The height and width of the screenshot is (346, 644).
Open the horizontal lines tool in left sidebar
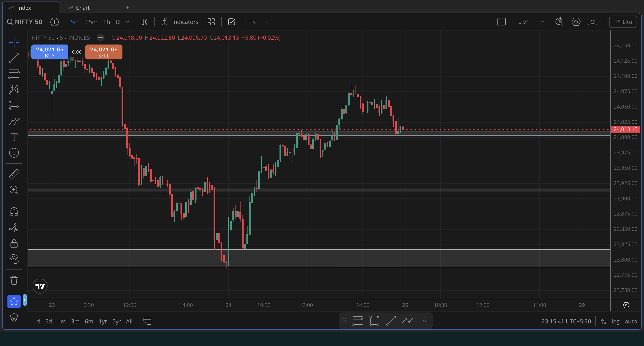click(x=14, y=74)
